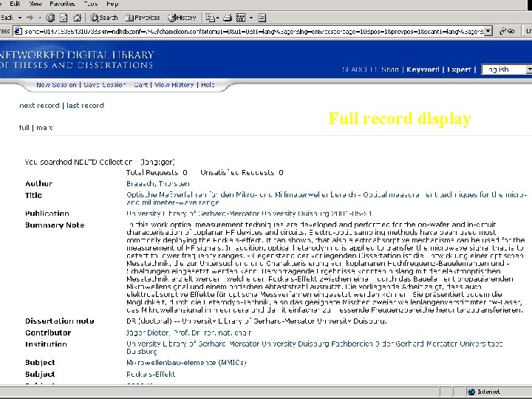Click the Keyword search link
This screenshot has height=399, width=532.
point(423,69)
